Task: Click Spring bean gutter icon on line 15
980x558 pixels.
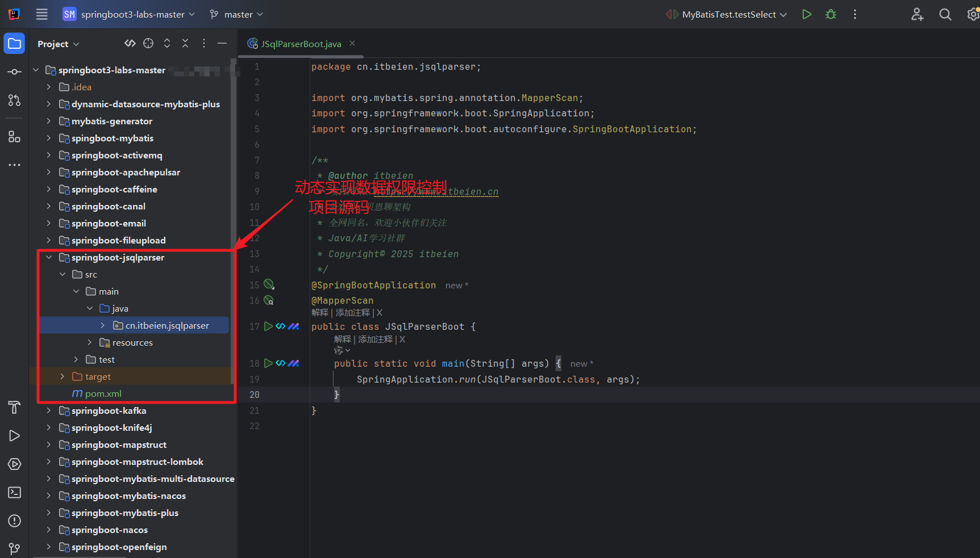Action: [x=269, y=284]
